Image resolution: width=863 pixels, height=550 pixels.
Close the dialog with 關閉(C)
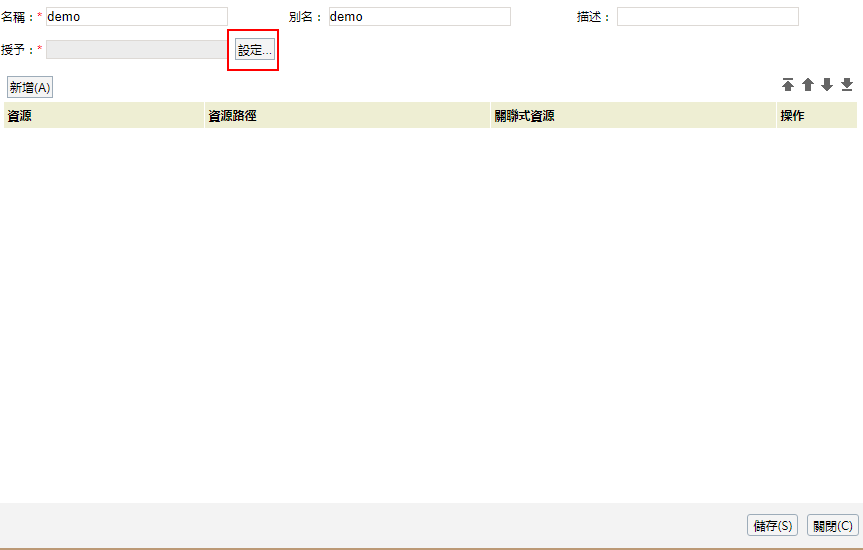[x=832, y=526]
